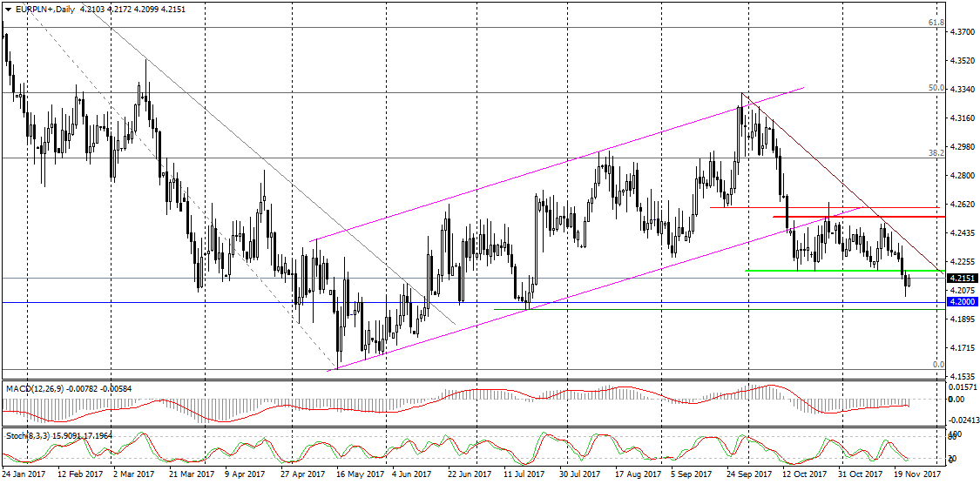This screenshot has height=484, width=980.
Task: Click the 4.2620 price axis label
Action: [x=961, y=205]
